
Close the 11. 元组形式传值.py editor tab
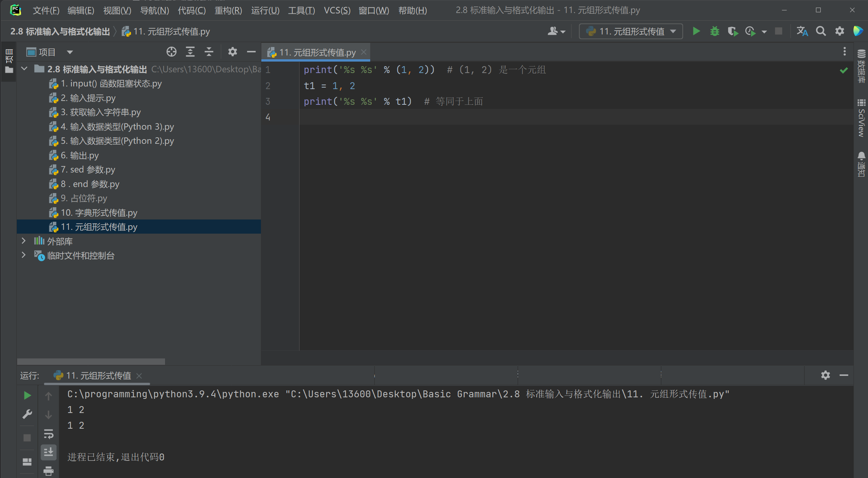(x=364, y=52)
